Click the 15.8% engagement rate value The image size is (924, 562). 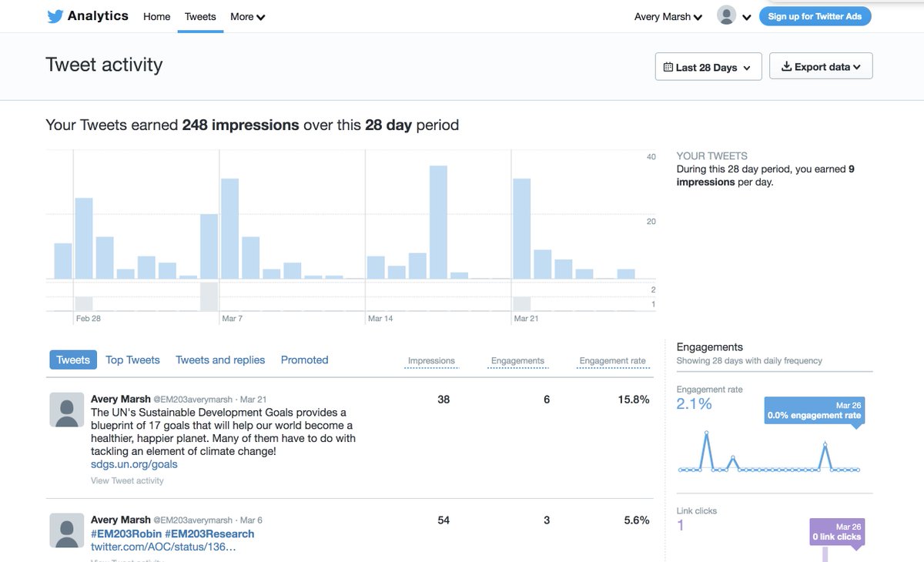pyautogui.click(x=634, y=400)
